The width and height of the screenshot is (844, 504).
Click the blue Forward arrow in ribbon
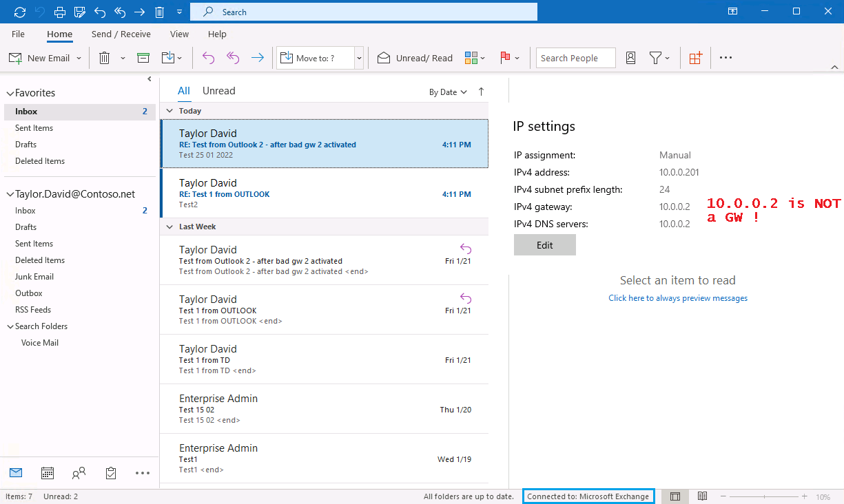(x=258, y=58)
